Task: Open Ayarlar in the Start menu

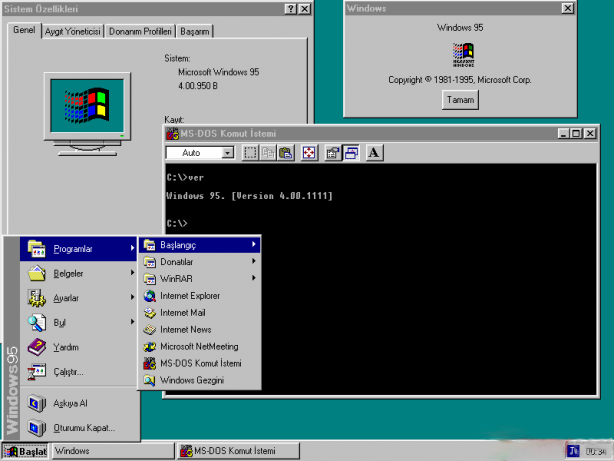Action: [78, 298]
